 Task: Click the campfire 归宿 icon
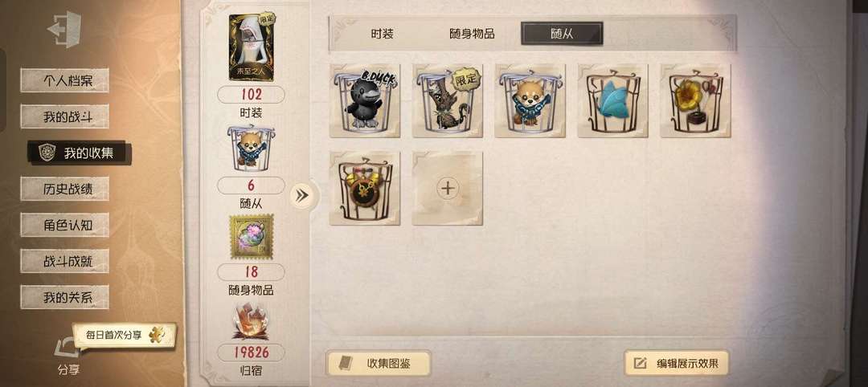click(x=251, y=323)
